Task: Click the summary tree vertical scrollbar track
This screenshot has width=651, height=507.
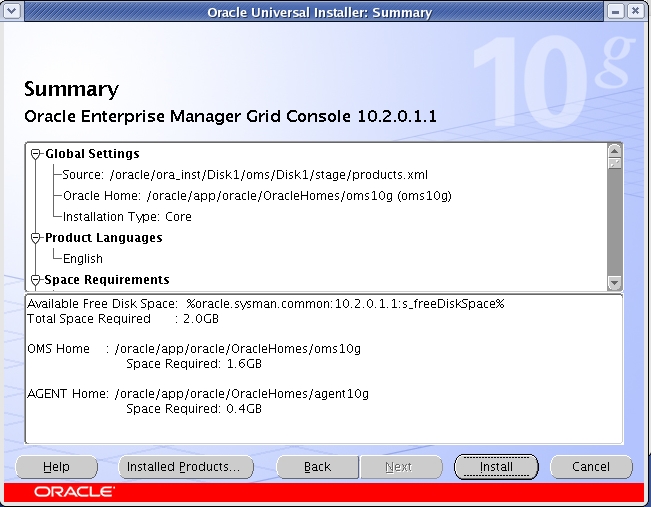Action: coord(614,220)
